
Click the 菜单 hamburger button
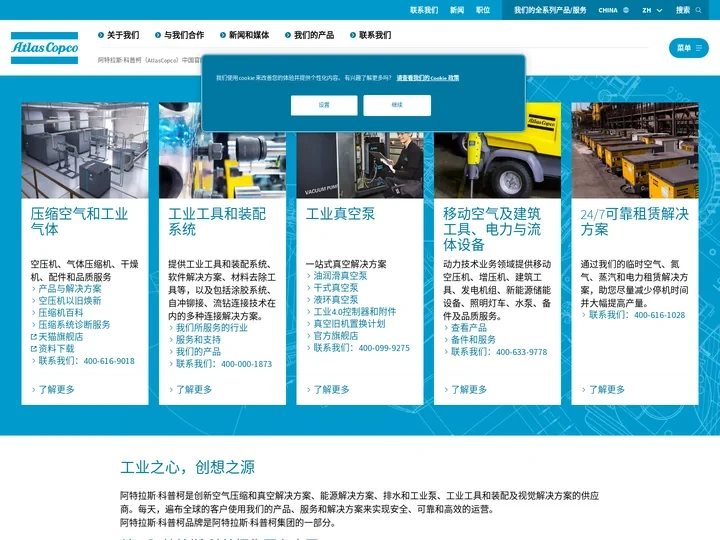click(689, 48)
